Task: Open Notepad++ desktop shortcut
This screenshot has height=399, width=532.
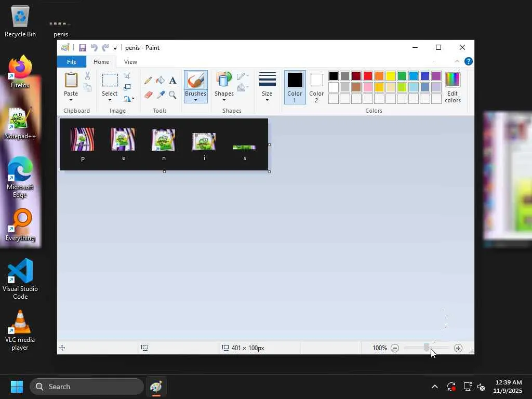Action: (20, 123)
